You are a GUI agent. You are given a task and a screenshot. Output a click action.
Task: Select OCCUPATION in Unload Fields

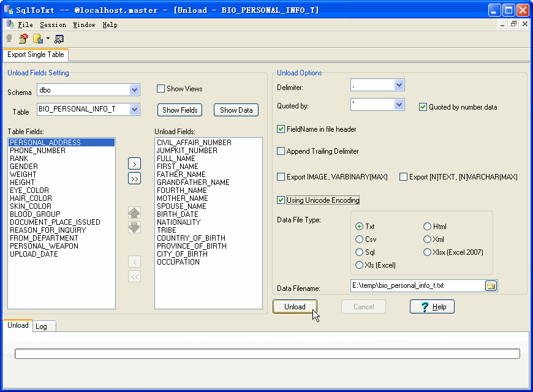pos(208,262)
